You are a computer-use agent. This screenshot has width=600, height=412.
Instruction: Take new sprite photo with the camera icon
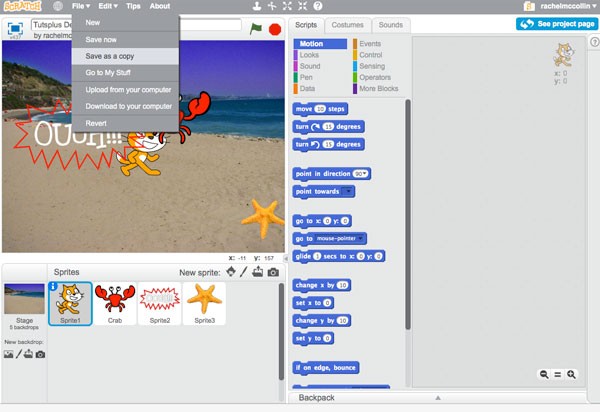coord(273,272)
